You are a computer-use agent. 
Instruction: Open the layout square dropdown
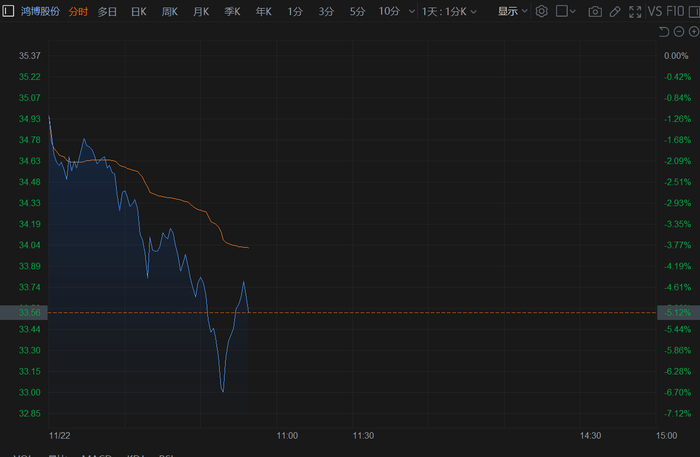point(566,11)
